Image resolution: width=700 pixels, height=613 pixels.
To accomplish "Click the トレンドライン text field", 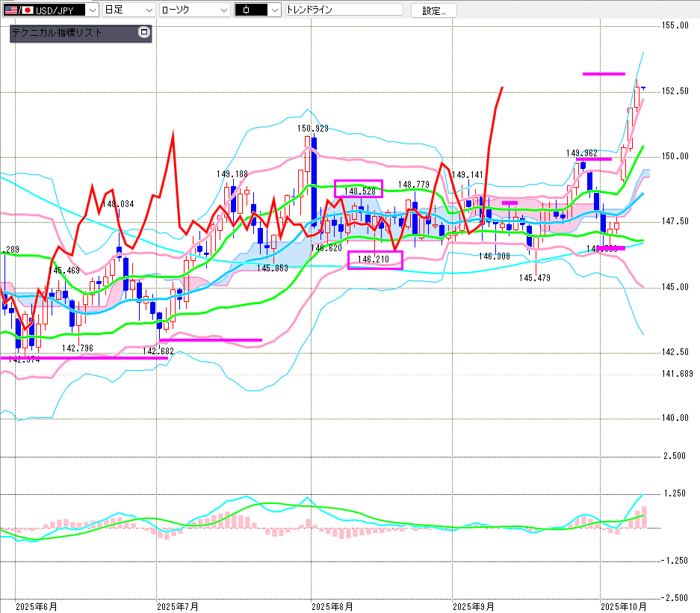I will pyautogui.click(x=344, y=10).
